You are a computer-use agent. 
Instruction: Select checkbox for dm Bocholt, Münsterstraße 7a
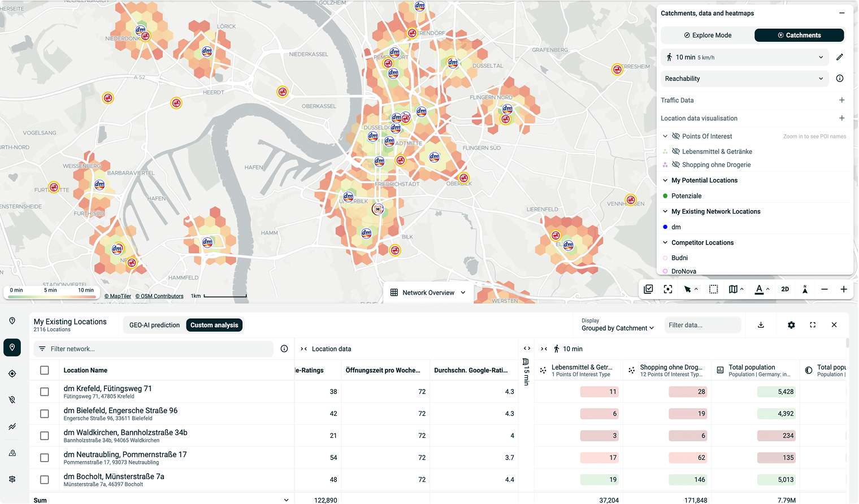45,480
